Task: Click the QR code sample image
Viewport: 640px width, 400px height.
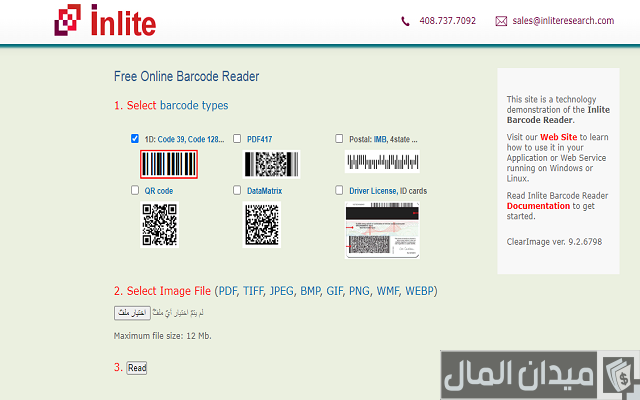Action: 159,224
